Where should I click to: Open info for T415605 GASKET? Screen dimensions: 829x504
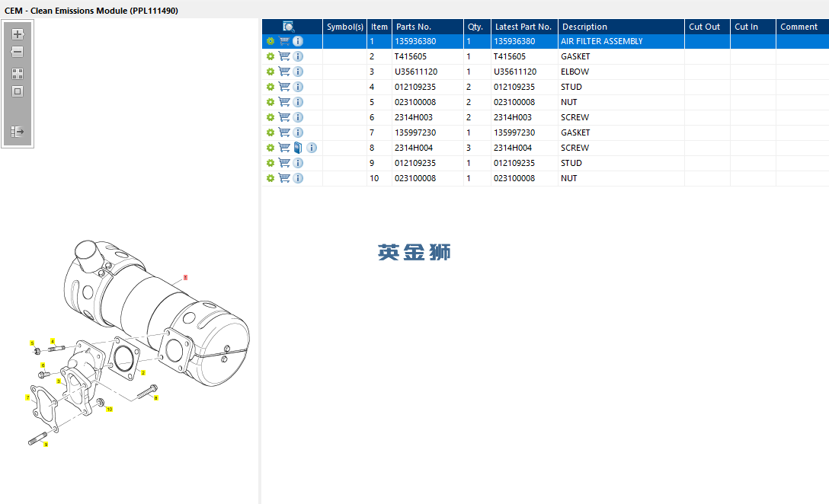click(298, 56)
